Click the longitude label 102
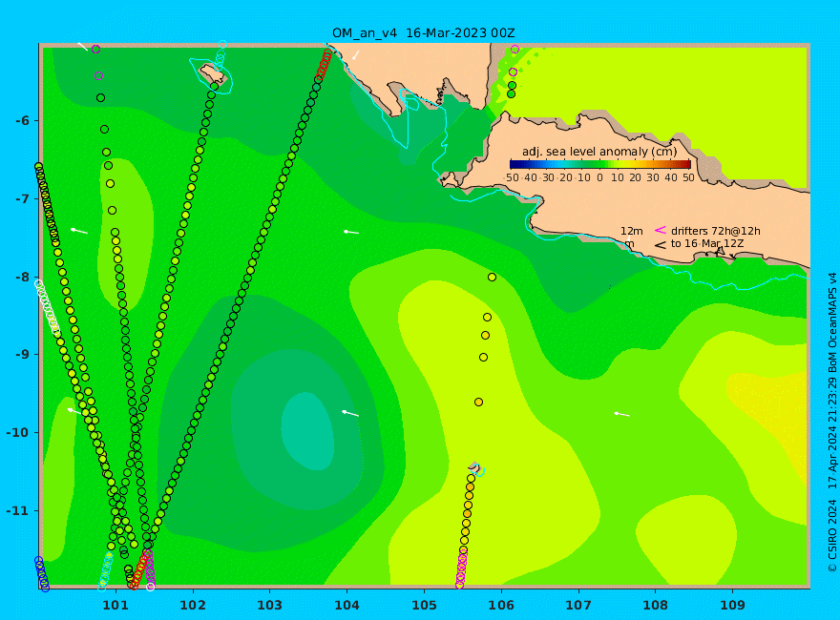 193,606
